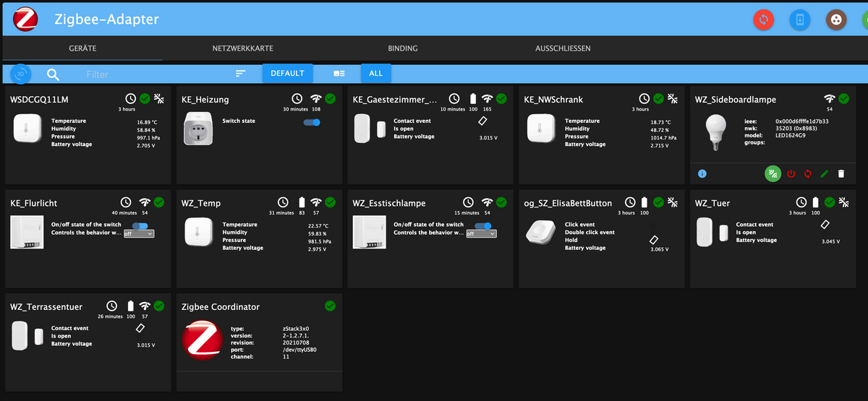The image size is (868, 401).
Task: Toggle KE_Flurlicht on/off switch
Action: (140, 225)
